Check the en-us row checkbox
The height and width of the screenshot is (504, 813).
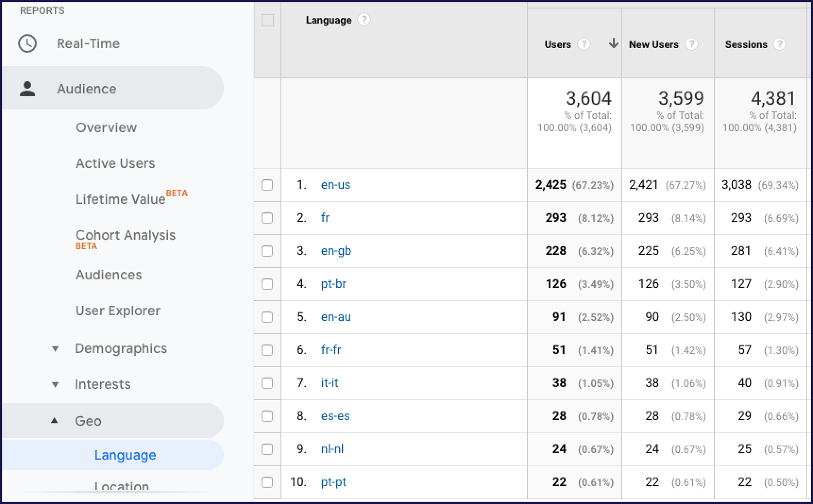click(267, 185)
